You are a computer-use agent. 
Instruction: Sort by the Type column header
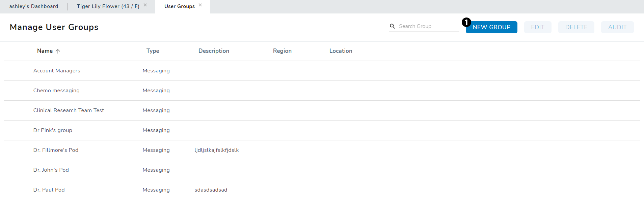(153, 51)
